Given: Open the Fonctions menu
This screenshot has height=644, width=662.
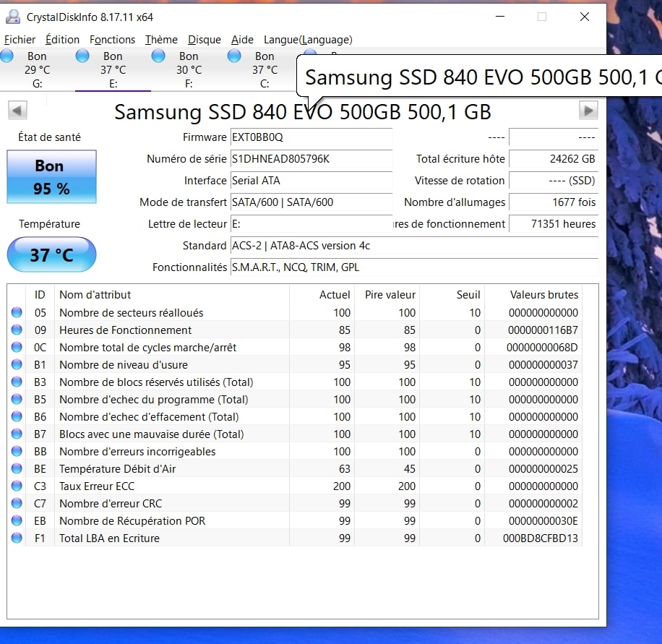Looking at the screenshot, I should click(x=112, y=40).
